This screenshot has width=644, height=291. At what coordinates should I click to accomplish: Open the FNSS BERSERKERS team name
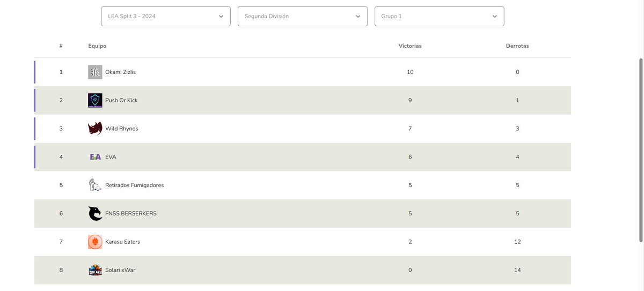pyautogui.click(x=131, y=213)
